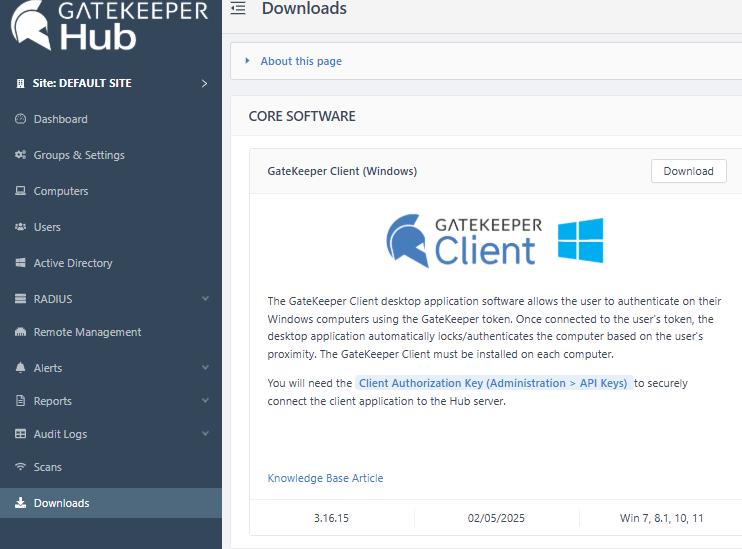Open the Scans menu item
Screen dimensions: 742x549
[x=48, y=467]
